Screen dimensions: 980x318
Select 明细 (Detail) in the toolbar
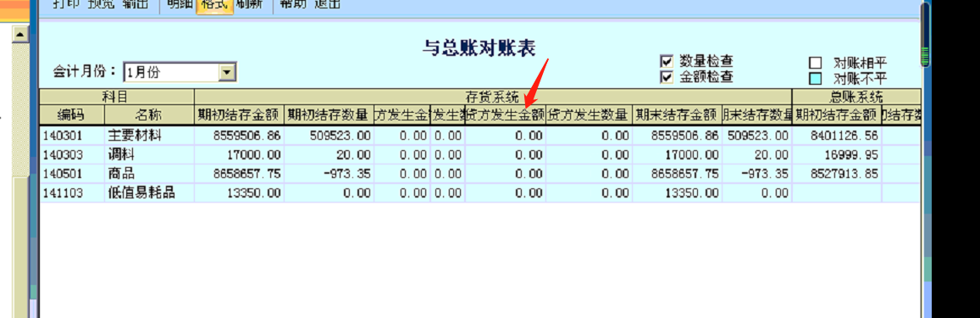180,3
